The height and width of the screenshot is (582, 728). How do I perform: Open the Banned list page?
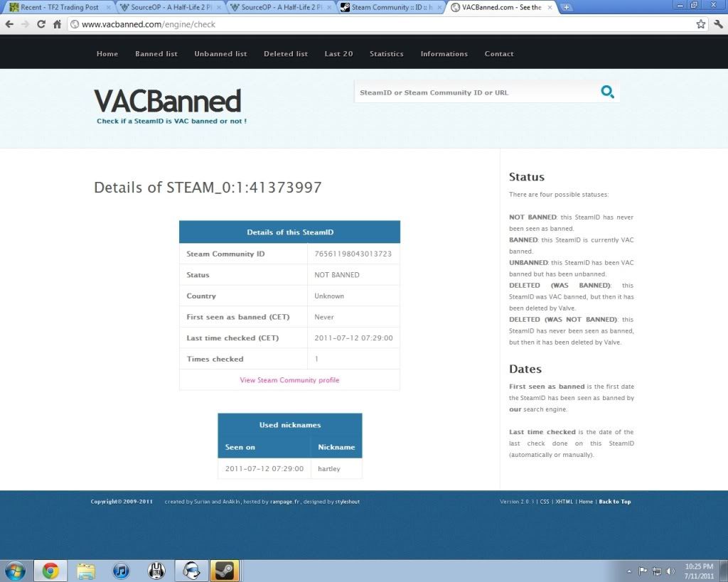(x=156, y=54)
